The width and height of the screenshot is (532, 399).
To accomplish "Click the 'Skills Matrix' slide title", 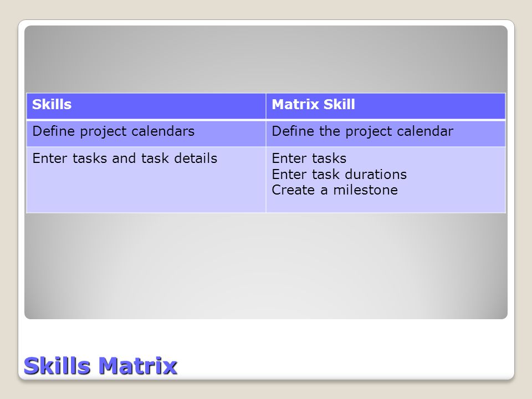I will point(100,366).
